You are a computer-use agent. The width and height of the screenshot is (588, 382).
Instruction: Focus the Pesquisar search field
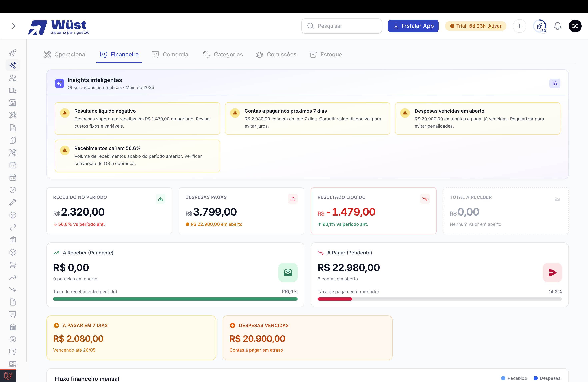(x=341, y=26)
